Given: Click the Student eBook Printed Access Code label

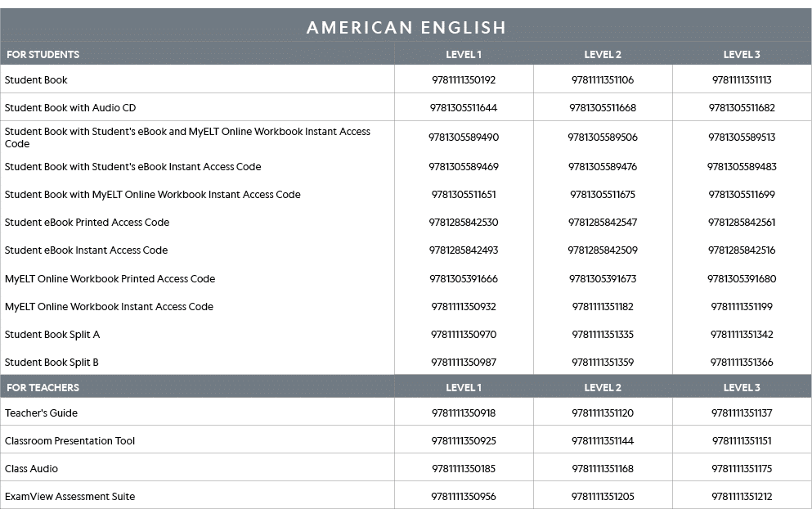Looking at the screenshot, I should pos(87,223).
